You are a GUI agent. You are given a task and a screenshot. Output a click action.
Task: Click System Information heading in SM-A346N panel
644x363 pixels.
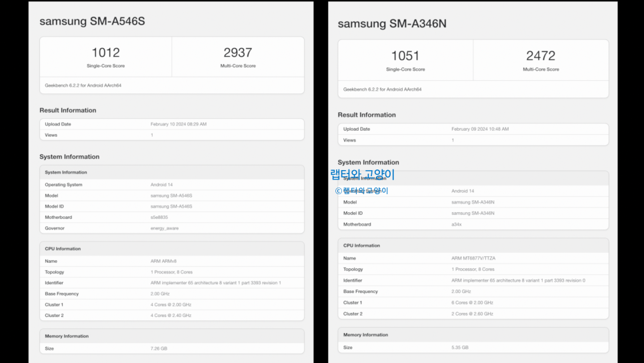click(368, 162)
